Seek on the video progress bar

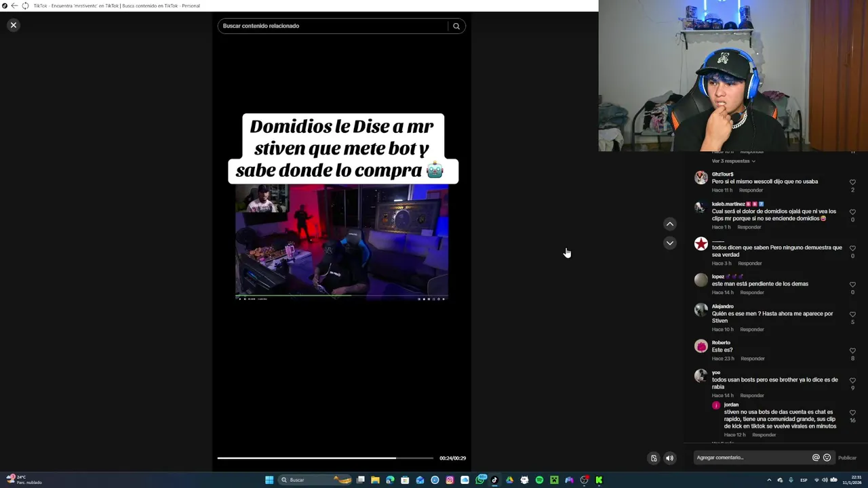[325, 458]
